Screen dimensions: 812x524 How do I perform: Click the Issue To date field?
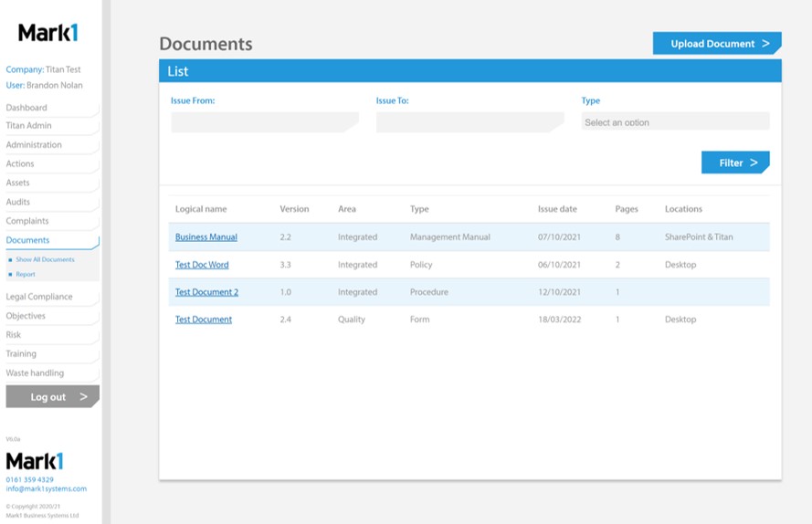[x=469, y=122]
